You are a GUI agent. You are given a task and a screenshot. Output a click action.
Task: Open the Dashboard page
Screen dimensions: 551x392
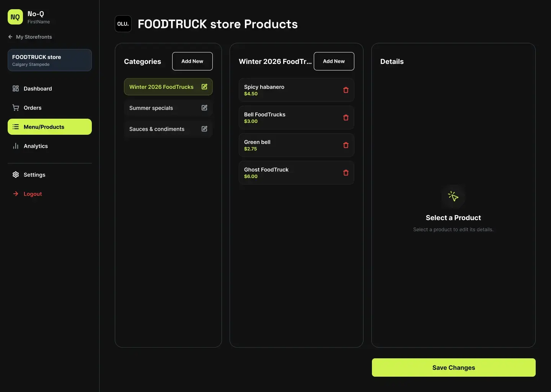pos(50,88)
